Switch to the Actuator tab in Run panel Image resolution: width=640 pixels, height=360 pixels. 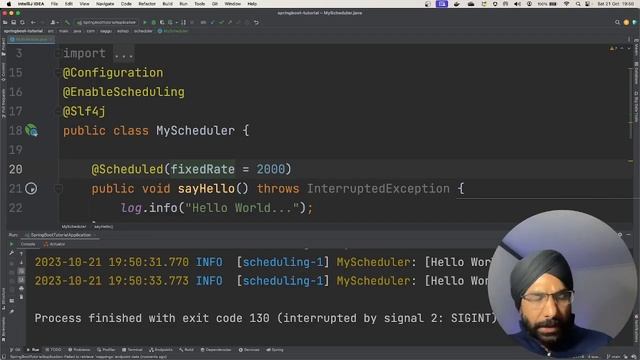click(x=55, y=244)
